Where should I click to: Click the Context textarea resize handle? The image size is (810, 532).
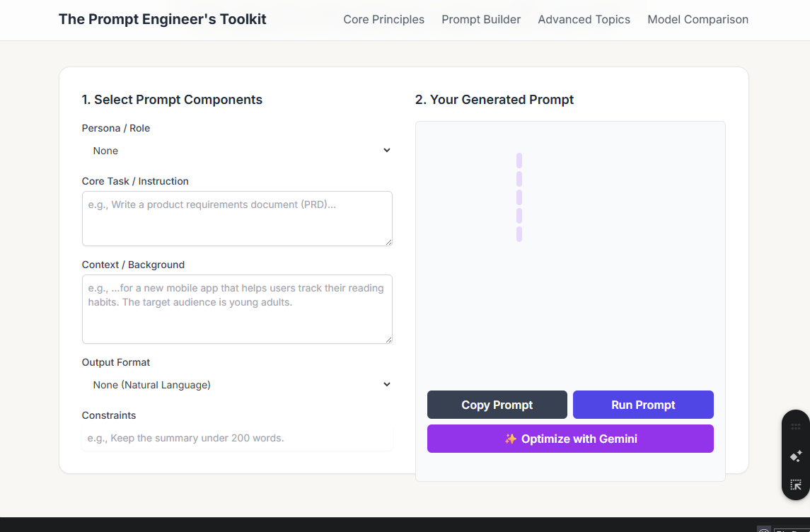pyautogui.click(x=388, y=339)
